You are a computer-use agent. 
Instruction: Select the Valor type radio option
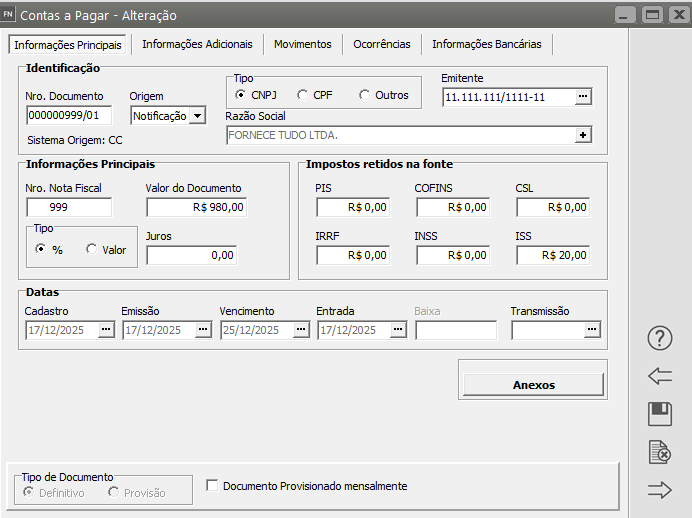pyautogui.click(x=93, y=250)
